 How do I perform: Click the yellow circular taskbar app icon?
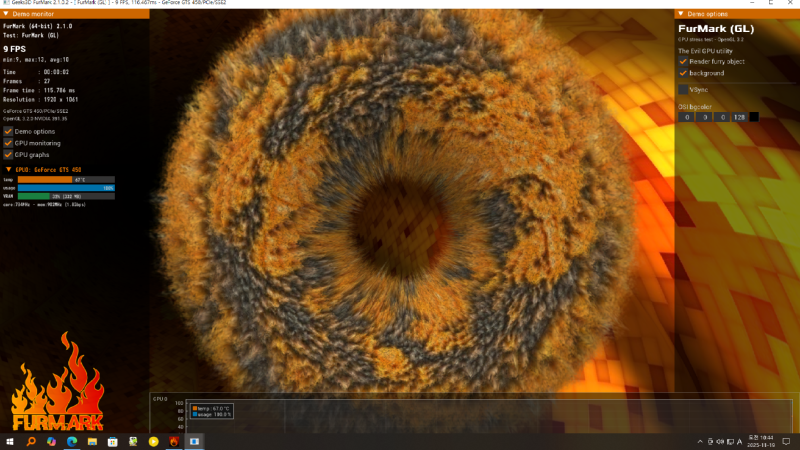coord(153,441)
